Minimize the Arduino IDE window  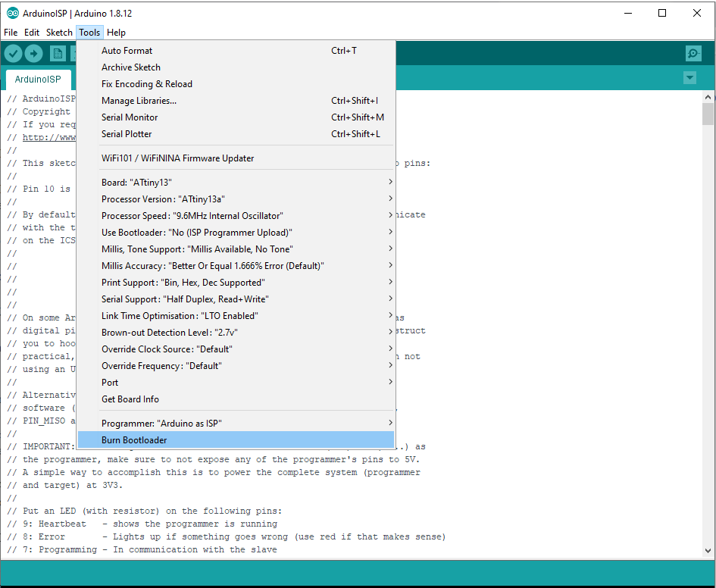(628, 13)
